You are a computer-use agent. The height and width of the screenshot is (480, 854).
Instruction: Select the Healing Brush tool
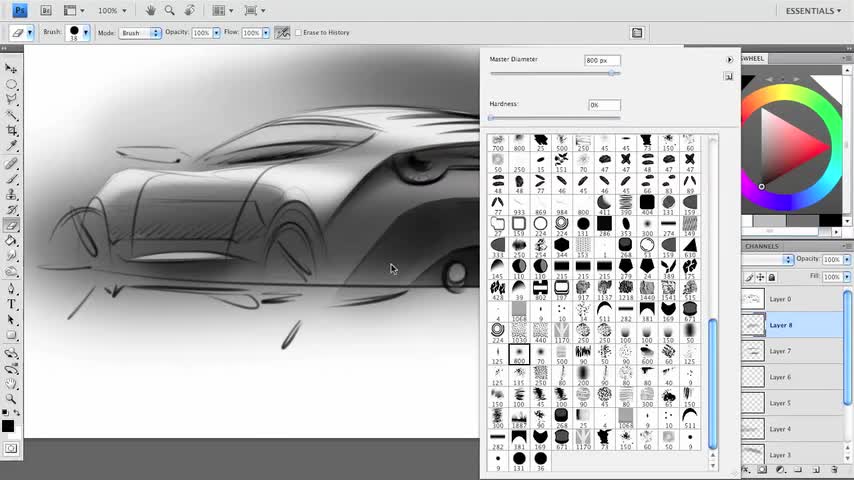tap(11, 163)
